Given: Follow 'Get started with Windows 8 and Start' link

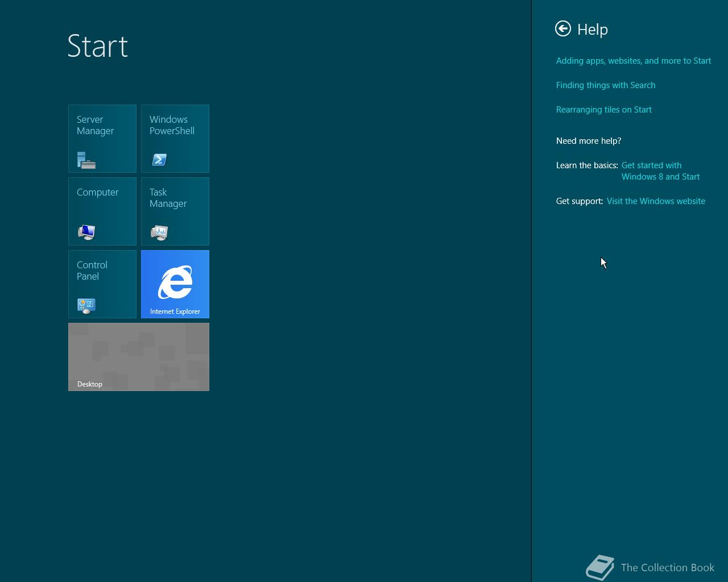Looking at the screenshot, I should click(660, 171).
